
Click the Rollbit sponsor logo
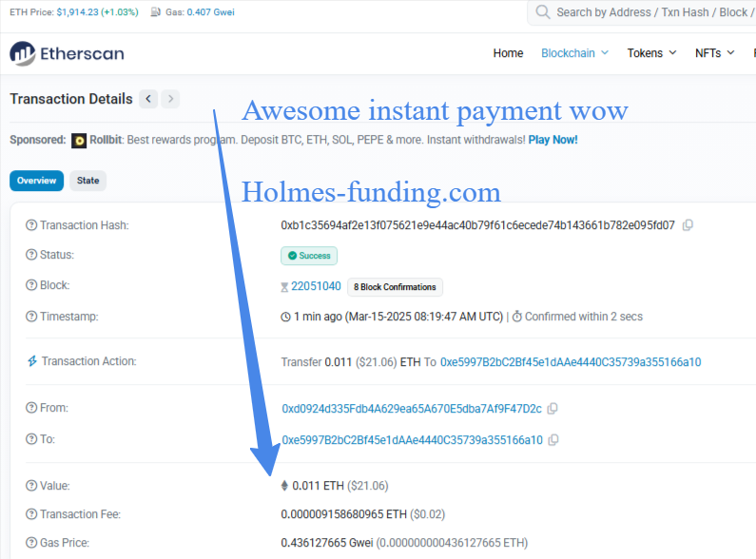(79, 141)
